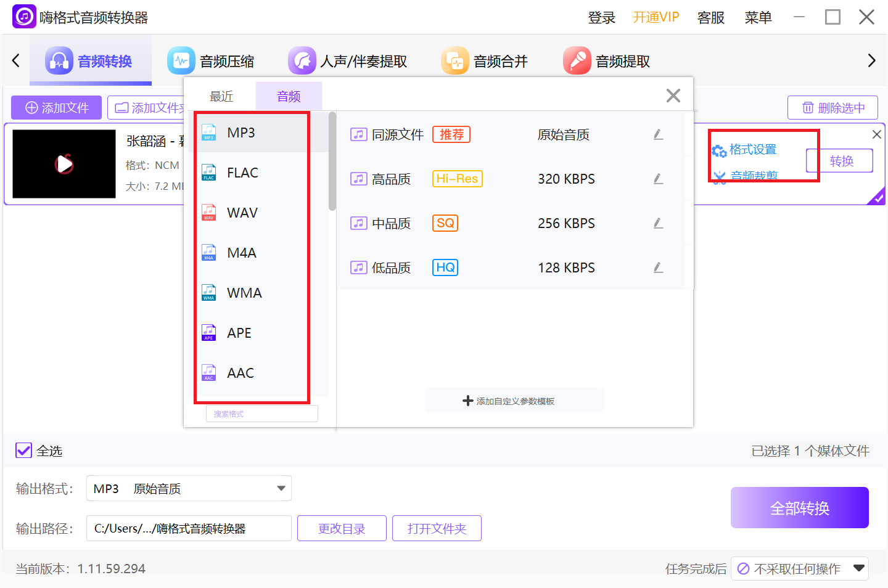
Task: Open the 菜单 menu in the title bar
Action: (758, 17)
